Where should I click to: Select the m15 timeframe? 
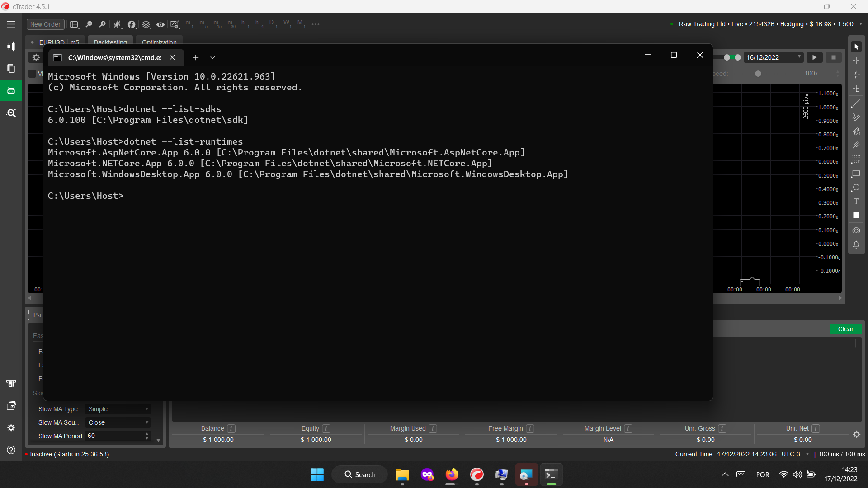(x=217, y=23)
